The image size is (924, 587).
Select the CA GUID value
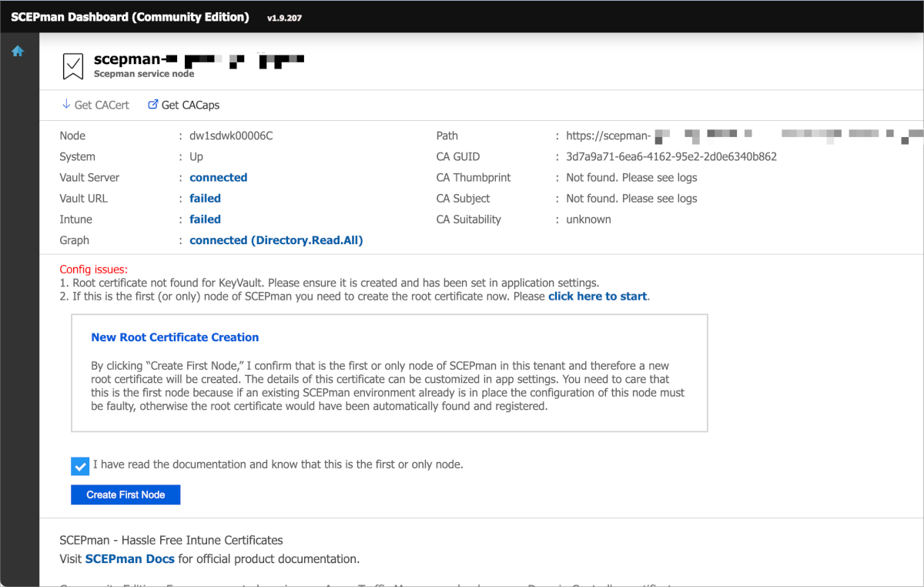pyautogui.click(x=671, y=156)
